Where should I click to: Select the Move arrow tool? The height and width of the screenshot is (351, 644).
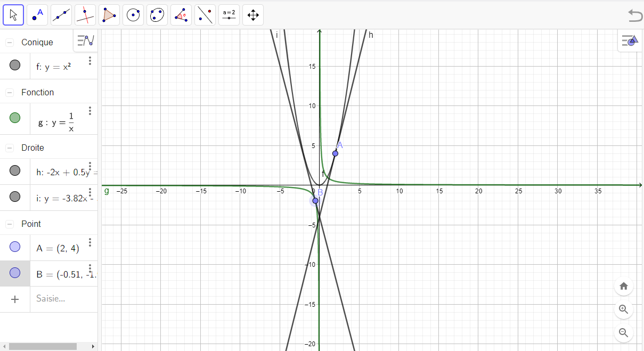pyautogui.click(x=13, y=15)
